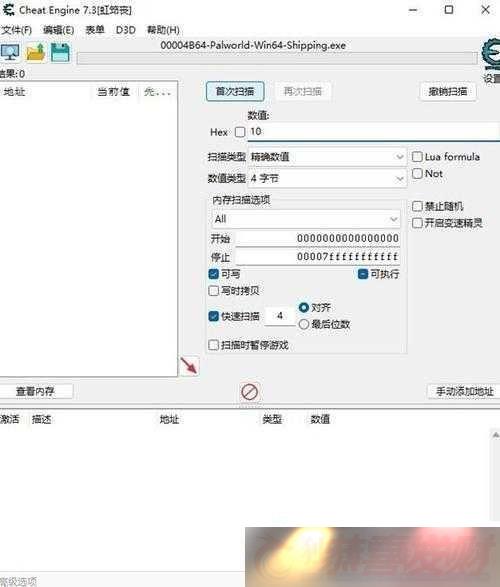Open the 表单 menu
The width and height of the screenshot is (500, 587).
point(95,30)
